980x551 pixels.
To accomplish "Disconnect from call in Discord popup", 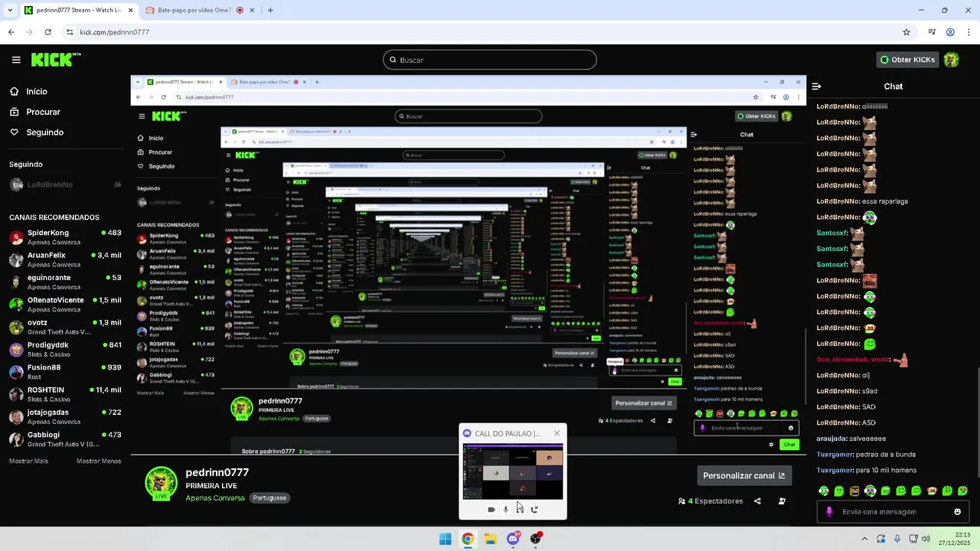I will coord(534,510).
